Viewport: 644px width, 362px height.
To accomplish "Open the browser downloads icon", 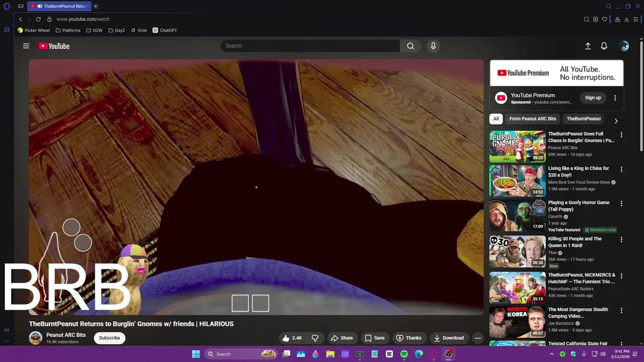I will click(x=626, y=19).
